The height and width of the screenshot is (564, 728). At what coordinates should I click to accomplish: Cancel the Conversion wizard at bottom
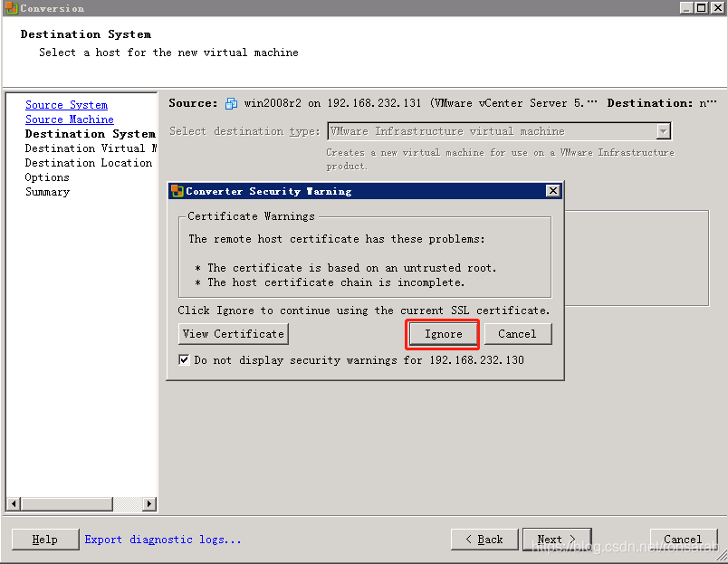click(684, 540)
